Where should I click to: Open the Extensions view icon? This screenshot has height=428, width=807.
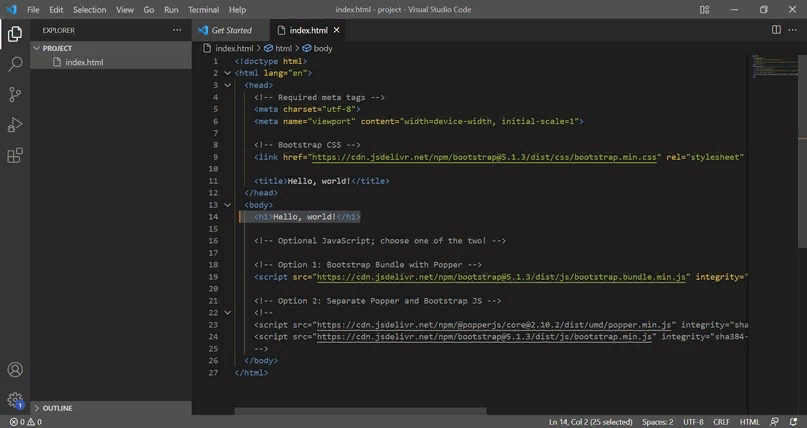pyautogui.click(x=15, y=155)
